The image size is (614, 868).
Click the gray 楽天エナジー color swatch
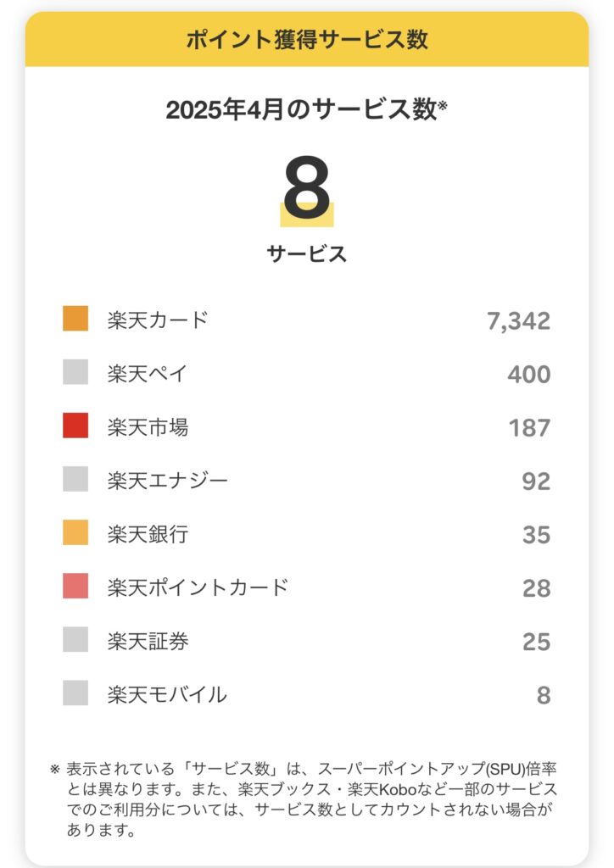(75, 479)
